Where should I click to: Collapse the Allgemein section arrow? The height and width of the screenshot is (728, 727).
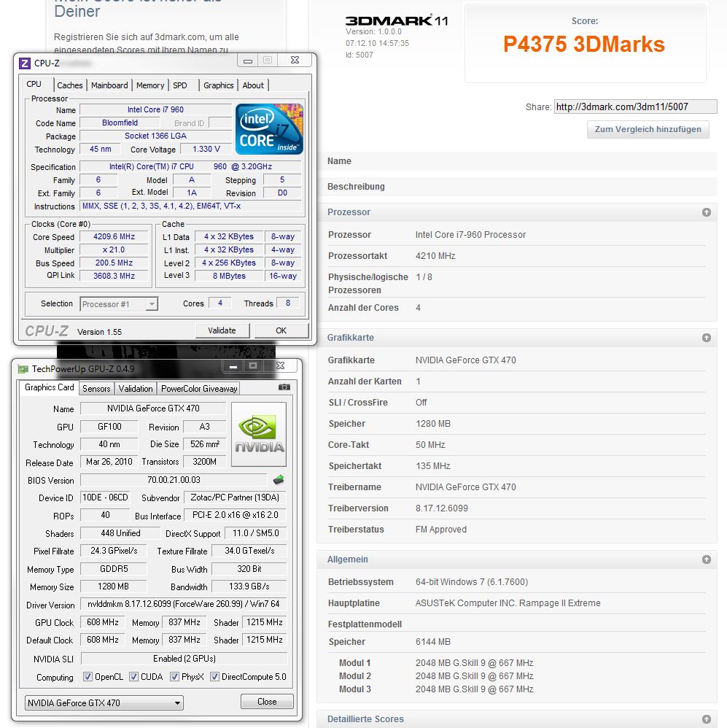pos(706,559)
